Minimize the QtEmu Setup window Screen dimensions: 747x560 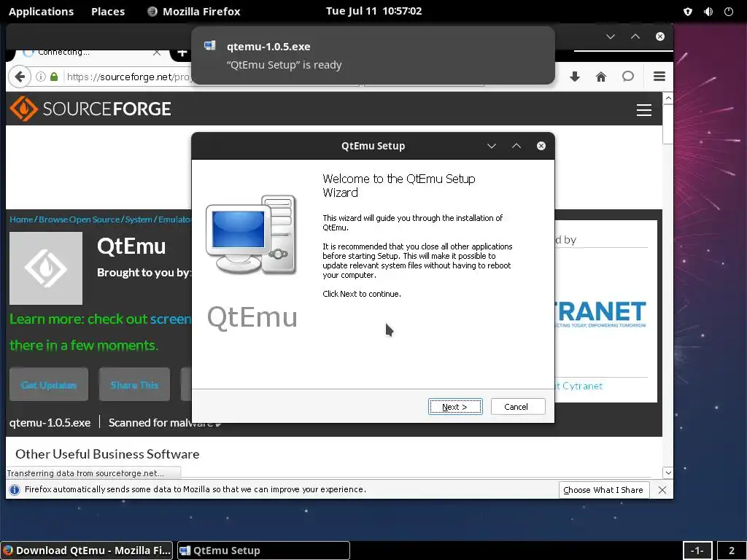(x=492, y=146)
